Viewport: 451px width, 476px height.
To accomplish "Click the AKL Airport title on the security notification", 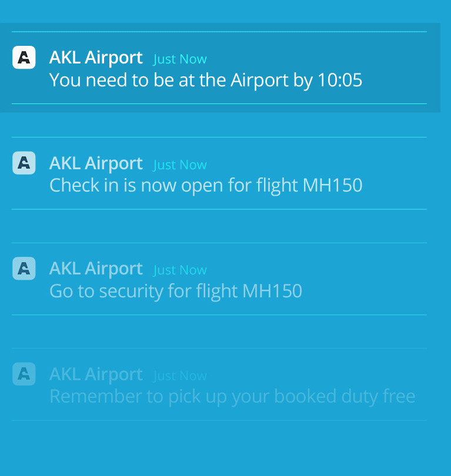I will 96,269.
